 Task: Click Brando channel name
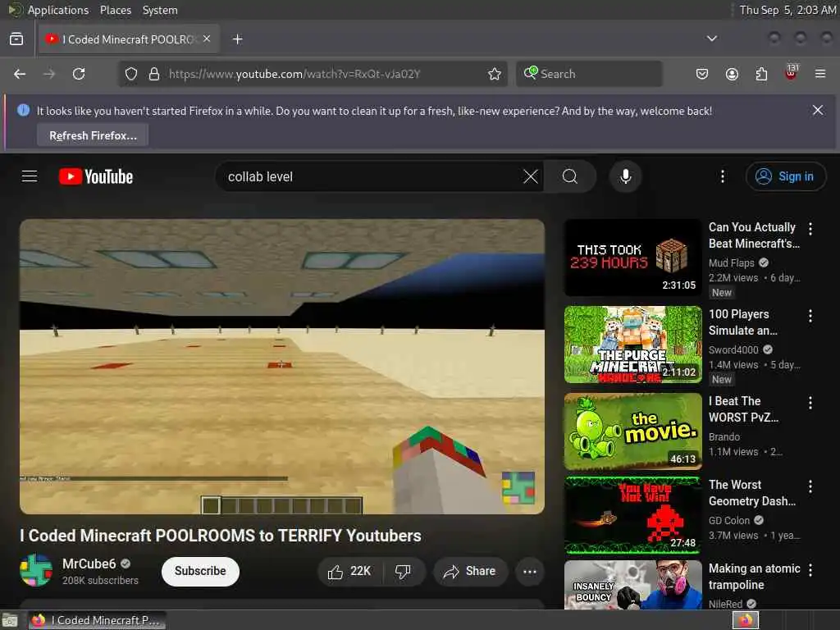(724, 437)
